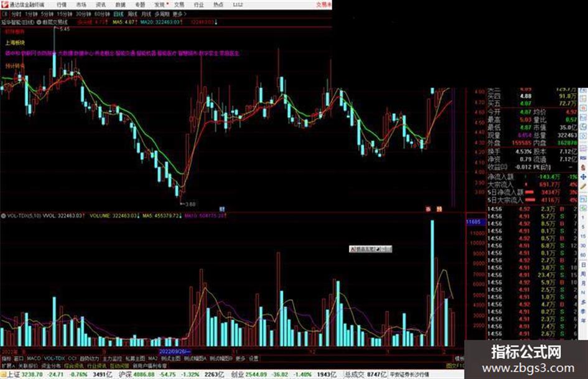Open the 指标 bottom tab
588x379 pixels.
[x=6, y=358]
